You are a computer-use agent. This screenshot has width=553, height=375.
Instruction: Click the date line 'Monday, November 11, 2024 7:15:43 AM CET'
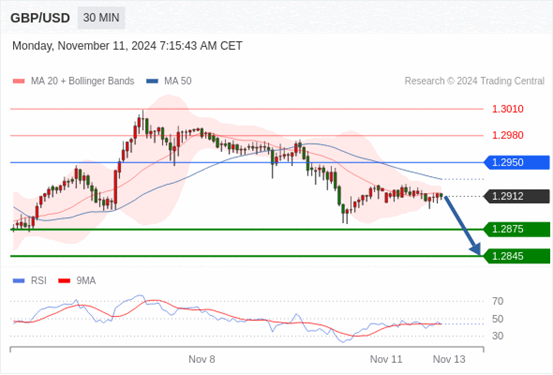click(x=127, y=46)
